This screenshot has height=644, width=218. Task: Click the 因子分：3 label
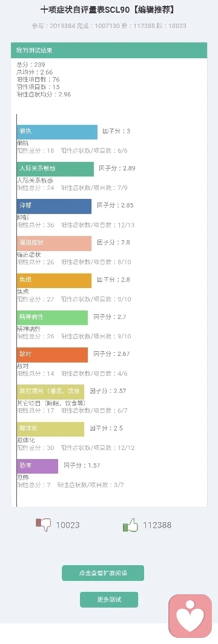[x=116, y=131]
